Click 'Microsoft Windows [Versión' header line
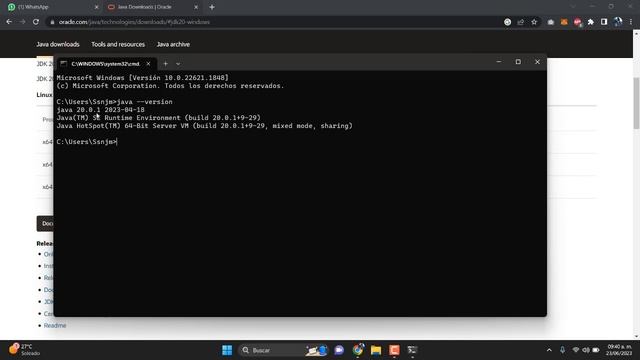Viewport: 640px width, 360px height. (142, 78)
